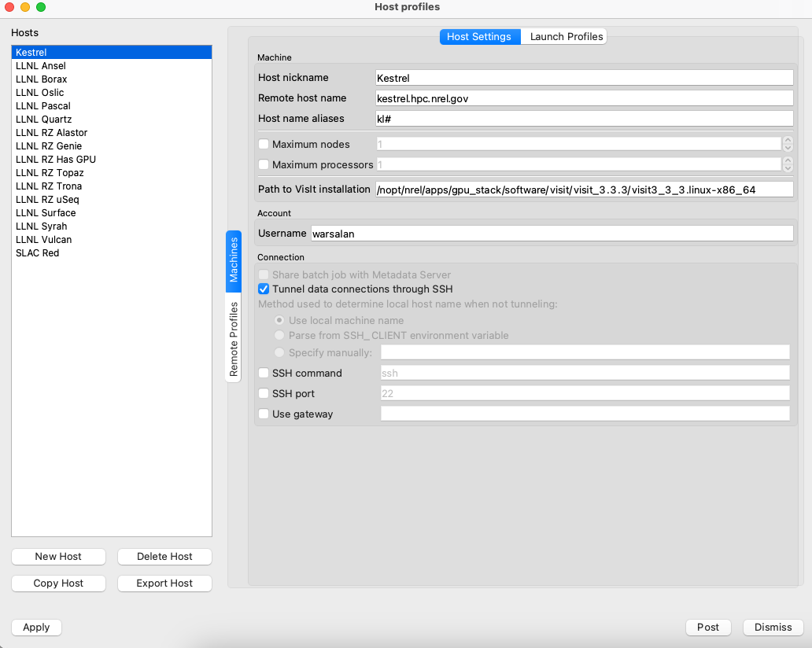Click the Maximum nodes stepper arrows
Viewport: 812px width, 648px height.
788,145
